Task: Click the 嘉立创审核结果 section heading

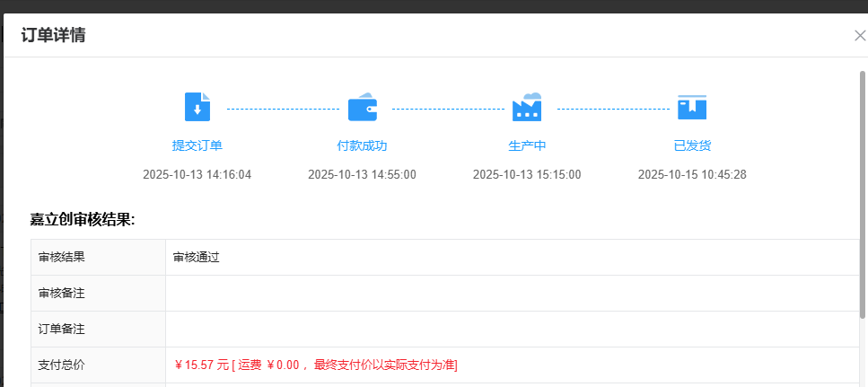Action: click(x=82, y=219)
